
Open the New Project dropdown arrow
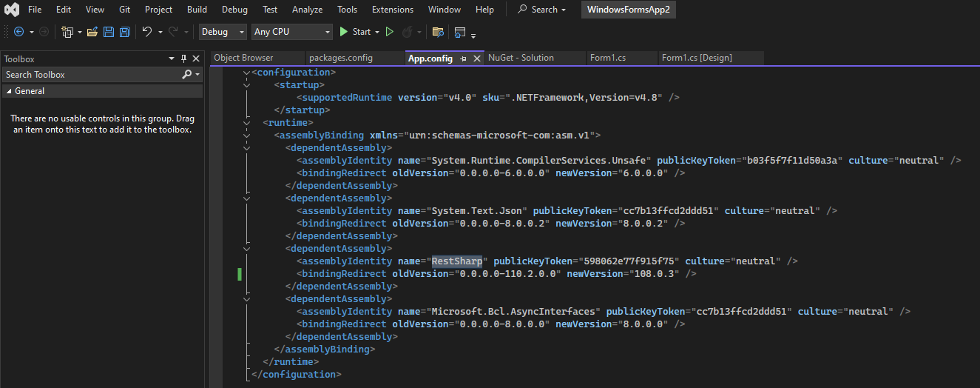[x=79, y=32]
